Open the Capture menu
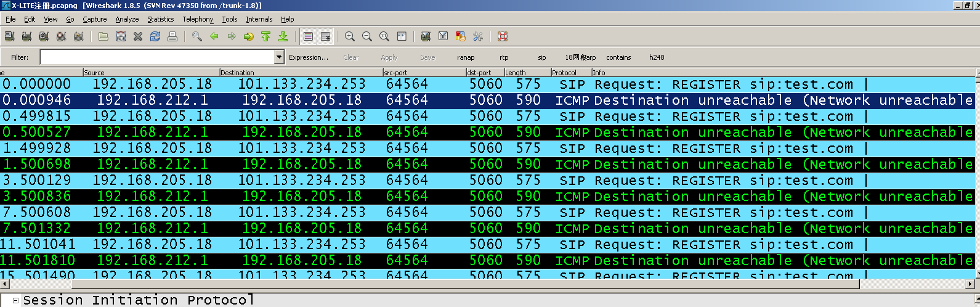The height and width of the screenshot is (307, 980). click(x=95, y=19)
